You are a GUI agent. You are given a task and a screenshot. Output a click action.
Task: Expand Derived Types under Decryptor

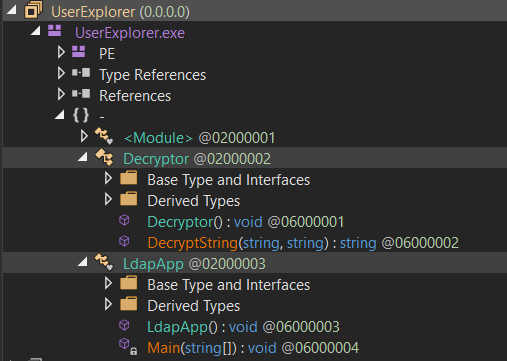108,199
